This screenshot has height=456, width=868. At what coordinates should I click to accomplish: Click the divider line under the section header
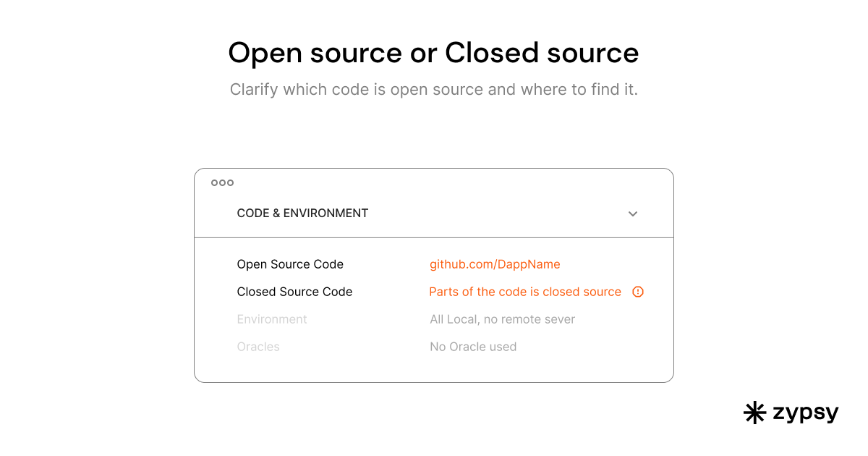[x=434, y=237]
